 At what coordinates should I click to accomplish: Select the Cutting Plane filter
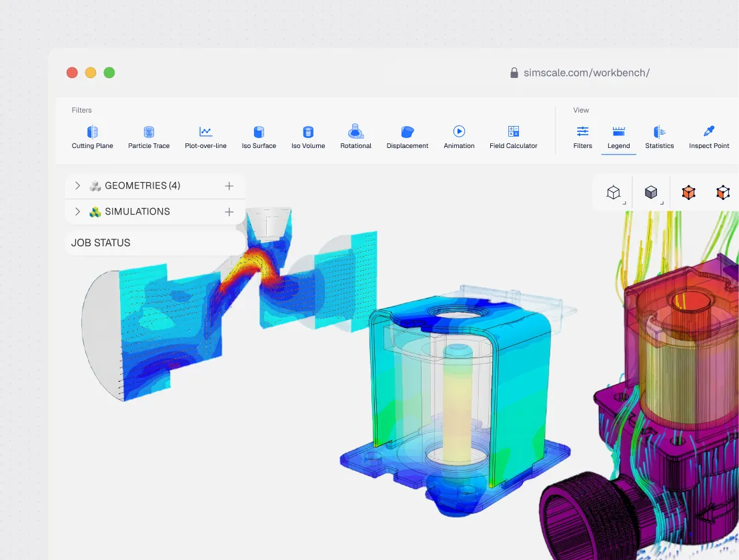pos(92,137)
